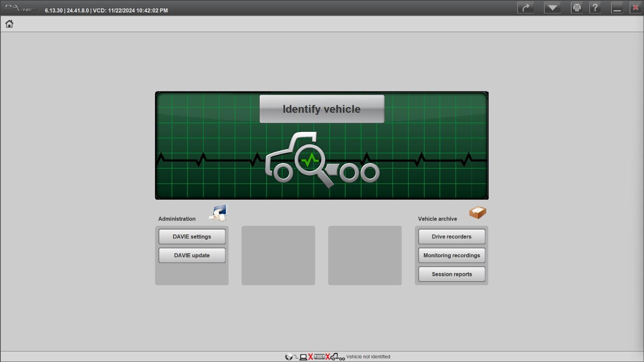Click the DAVIE logo in title bar
This screenshot has height=362, width=644.
point(21,8)
